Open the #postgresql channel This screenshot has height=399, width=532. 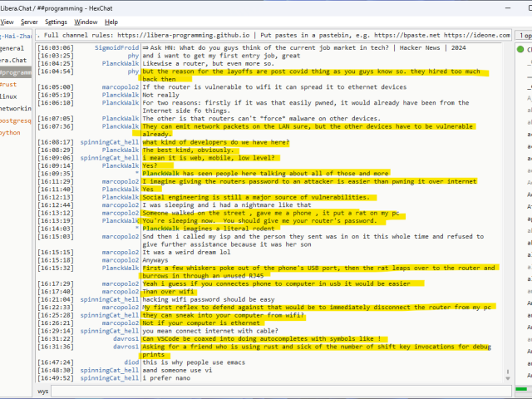(x=15, y=121)
